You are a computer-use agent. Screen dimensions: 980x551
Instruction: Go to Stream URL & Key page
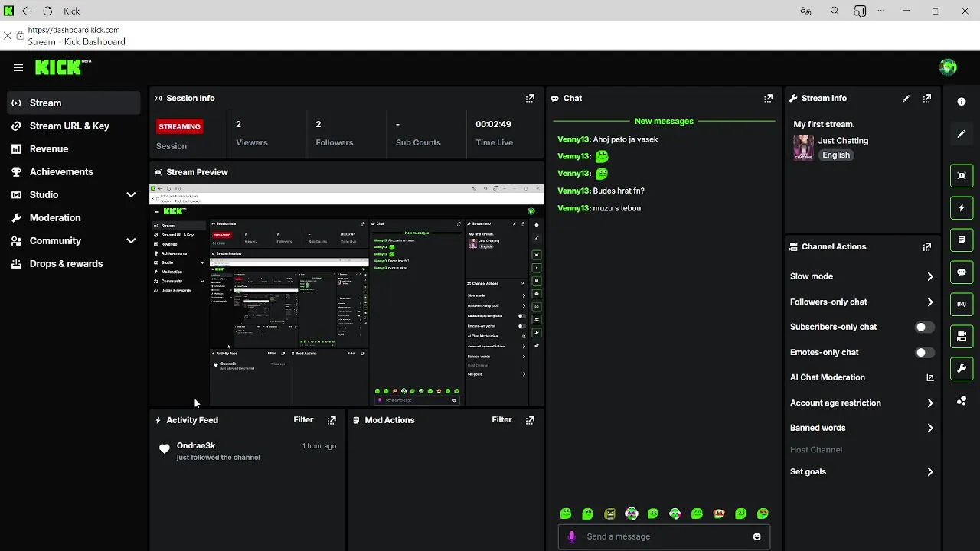point(73,126)
